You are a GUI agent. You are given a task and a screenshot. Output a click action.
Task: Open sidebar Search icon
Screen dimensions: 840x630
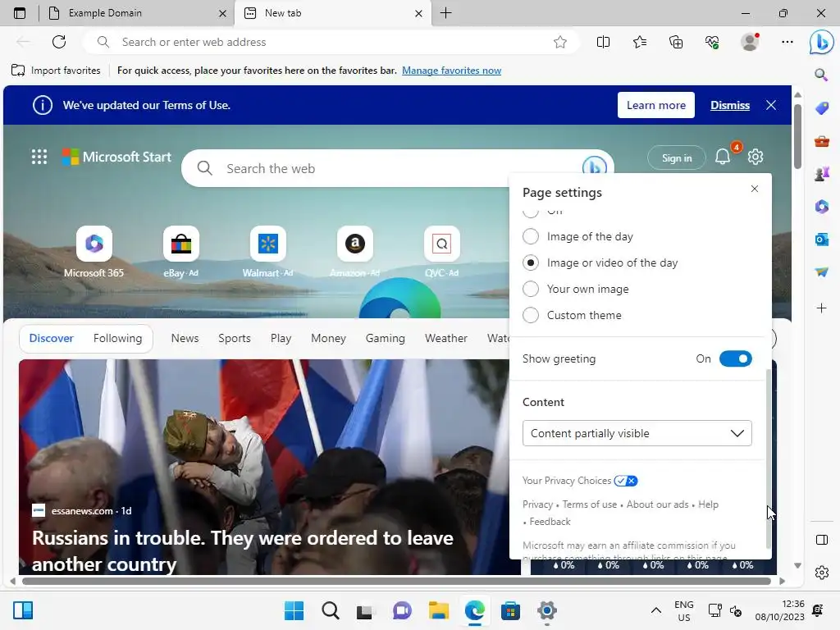[x=821, y=75]
